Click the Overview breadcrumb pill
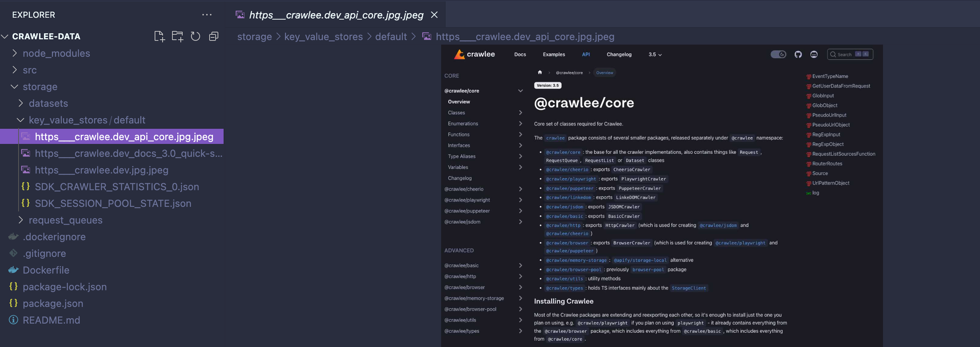 [605, 73]
